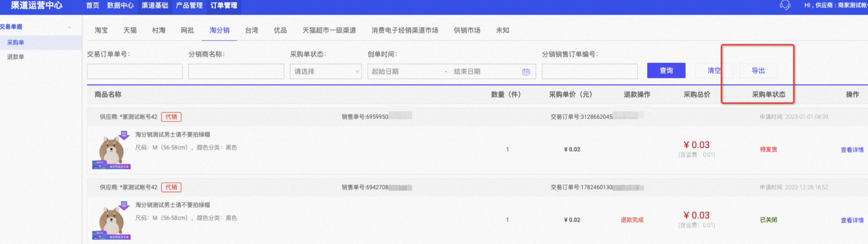Switch to the 未知 tab
This screenshot has width=868, height=244.
point(502,30)
